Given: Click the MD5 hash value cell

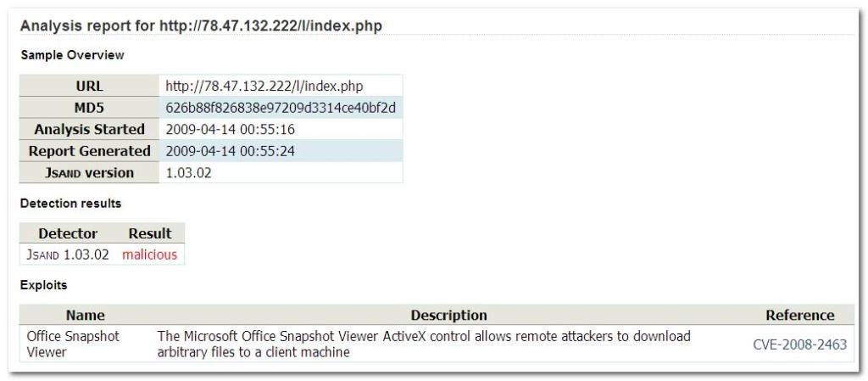Looking at the screenshot, I should coord(281,108).
